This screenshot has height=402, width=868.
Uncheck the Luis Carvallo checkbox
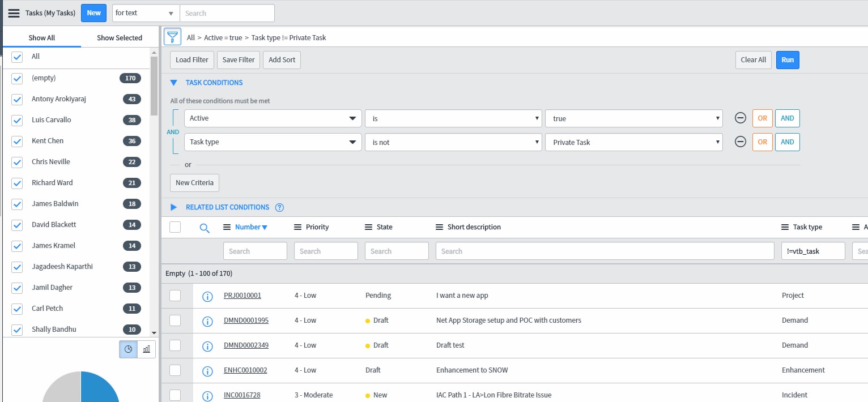point(17,121)
